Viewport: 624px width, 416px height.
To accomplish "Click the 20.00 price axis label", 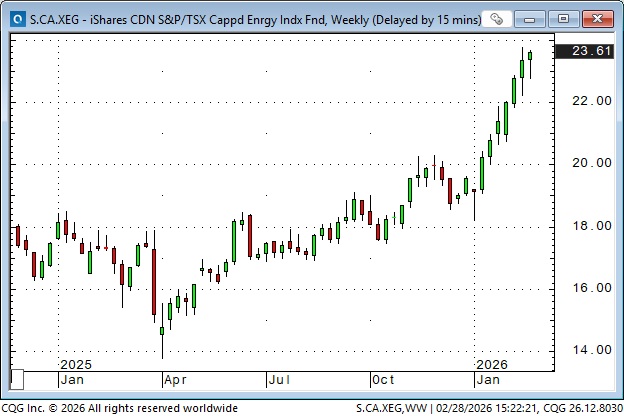I will pyautogui.click(x=589, y=163).
